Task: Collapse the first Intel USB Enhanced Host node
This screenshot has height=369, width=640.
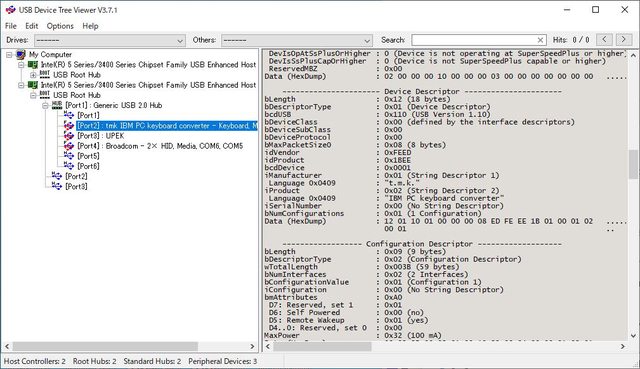Action: point(21,65)
